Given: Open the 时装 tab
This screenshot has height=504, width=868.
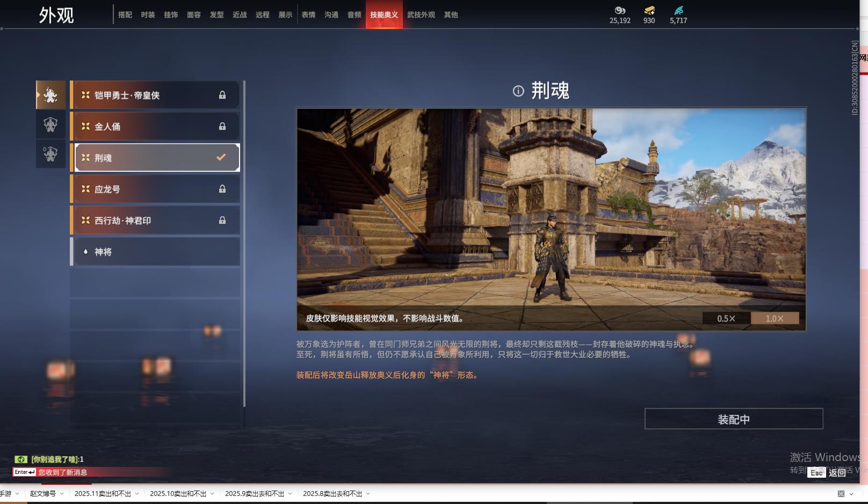Looking at the screenshot, I should pos(148,15).
